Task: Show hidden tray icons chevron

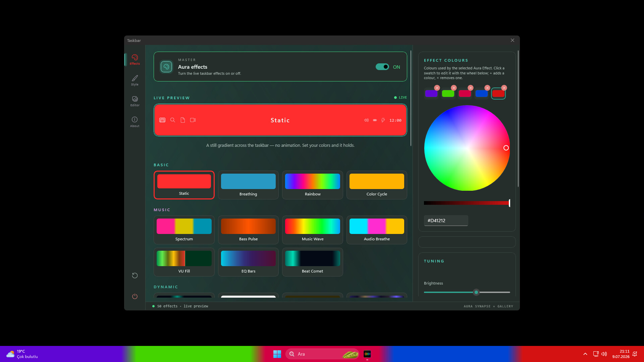Action: (x=585, y=354)
